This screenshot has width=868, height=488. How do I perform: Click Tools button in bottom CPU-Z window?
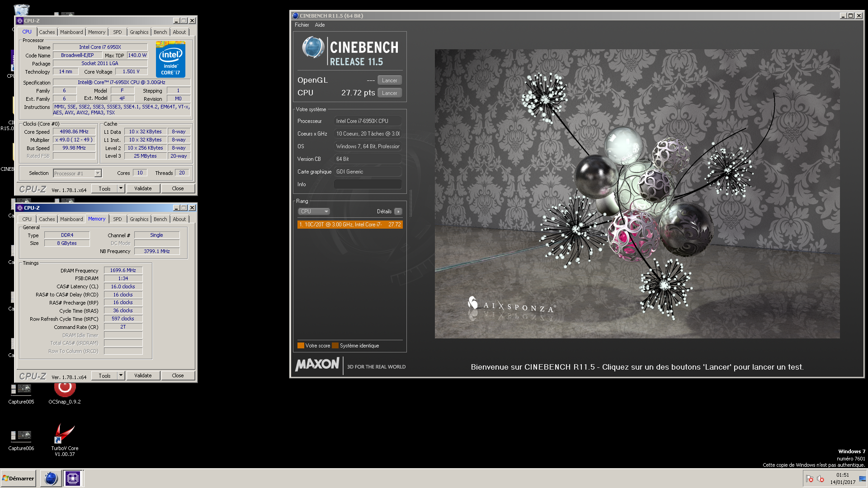tap(104, 375)
